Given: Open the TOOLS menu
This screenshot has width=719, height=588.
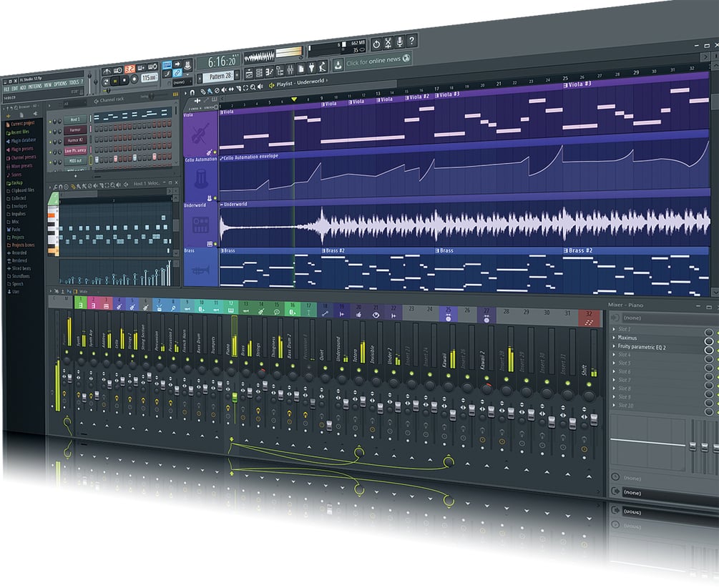Looking at the screenshot, I should (74, 83).
